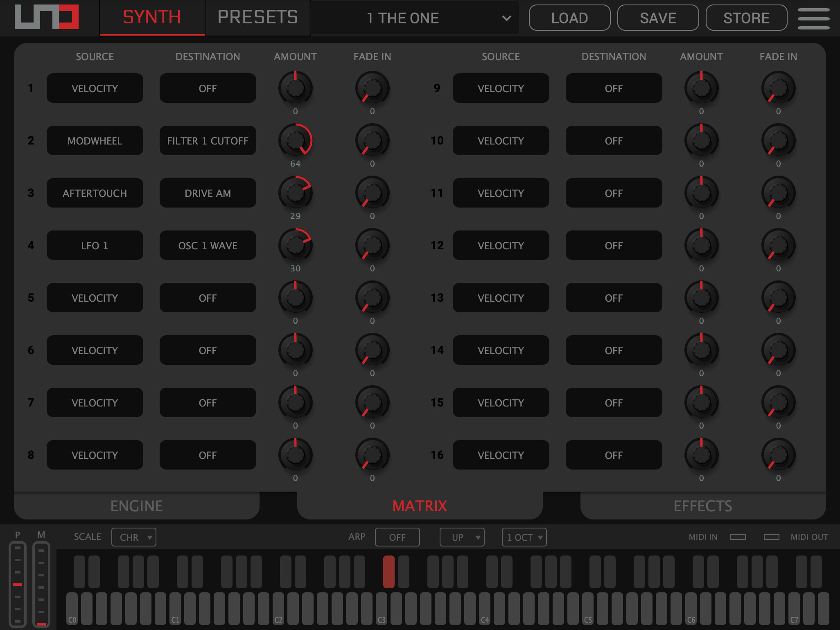
Task: Turn slot 9 destination from OFF
Action: click(x=613, y=88)
